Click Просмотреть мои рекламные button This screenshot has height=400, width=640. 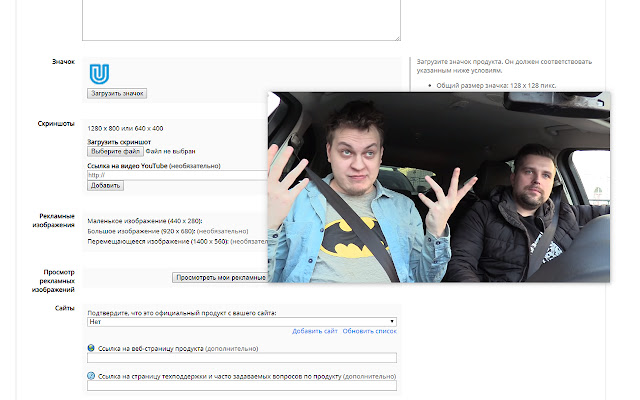coord(220,278)
